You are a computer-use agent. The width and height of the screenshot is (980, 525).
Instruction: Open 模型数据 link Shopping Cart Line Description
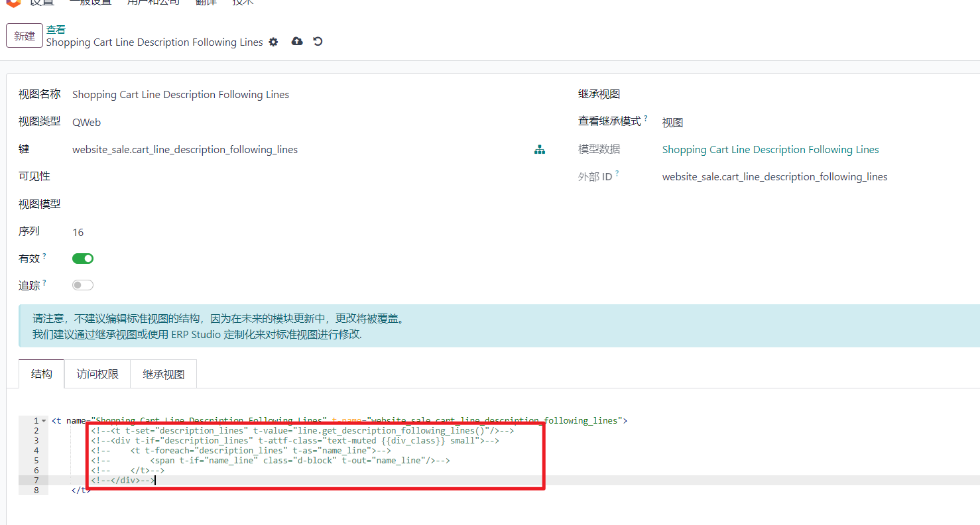[770, 150]
